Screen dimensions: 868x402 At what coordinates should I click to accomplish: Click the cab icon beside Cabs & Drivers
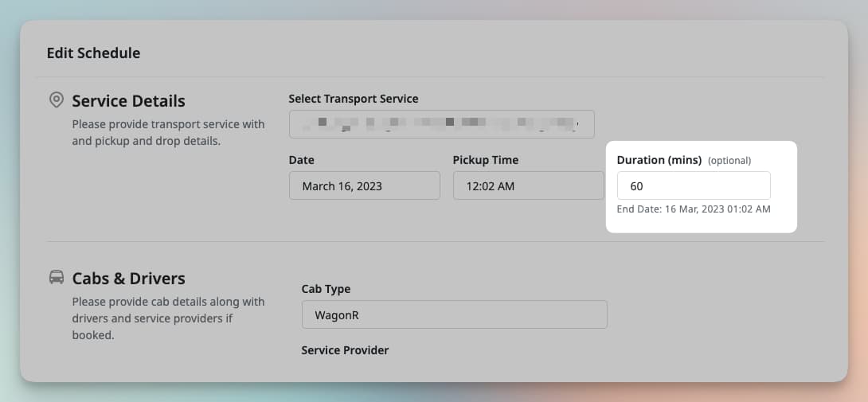pos(57,278)
